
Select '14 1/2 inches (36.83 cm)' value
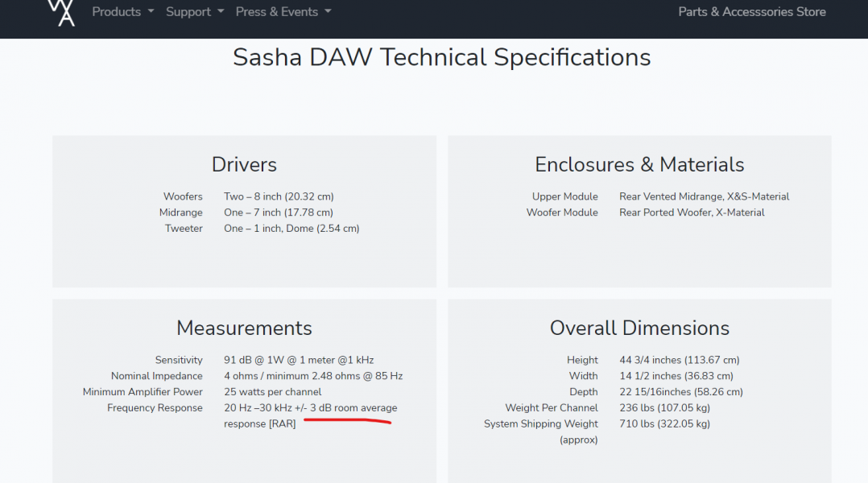pos(676,376)
